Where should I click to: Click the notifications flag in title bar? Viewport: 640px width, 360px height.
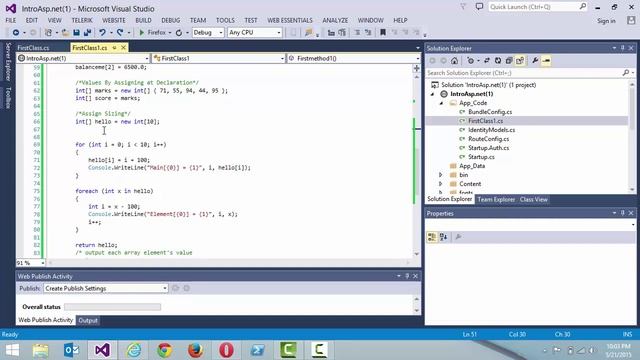point(463,7)
